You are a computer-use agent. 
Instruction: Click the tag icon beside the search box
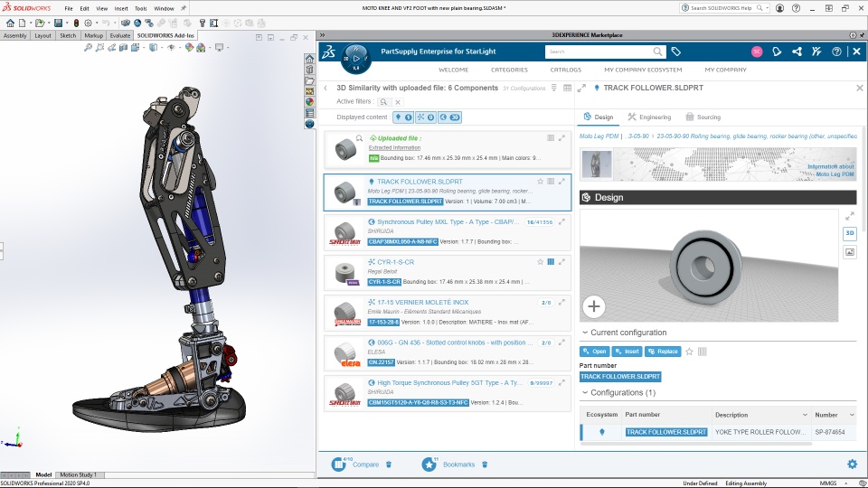click(x=676, y=52)
